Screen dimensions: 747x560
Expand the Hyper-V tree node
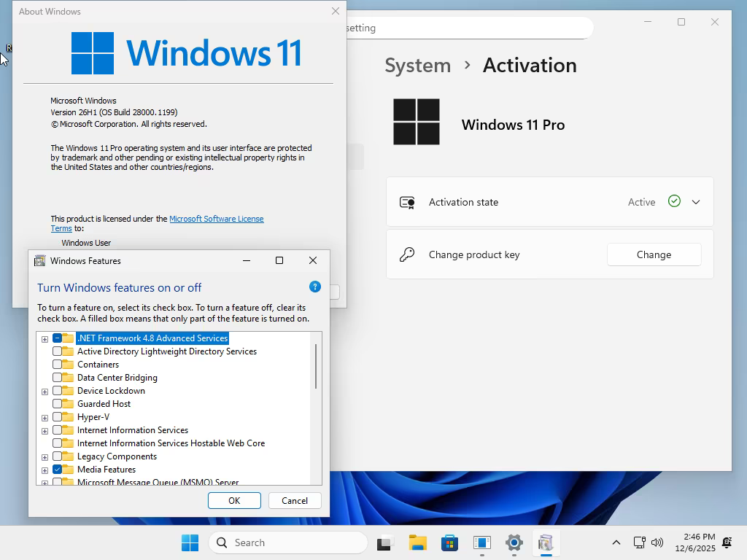tap(44, 418)
